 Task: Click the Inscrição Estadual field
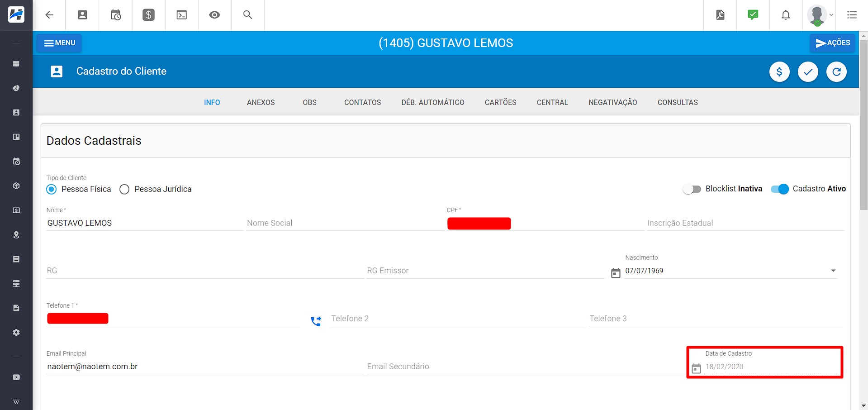coord(745,223)
